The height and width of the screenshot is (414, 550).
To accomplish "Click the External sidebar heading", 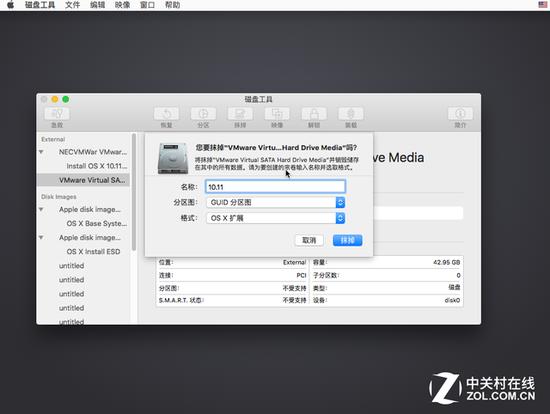I will click(x=53, y=139).
